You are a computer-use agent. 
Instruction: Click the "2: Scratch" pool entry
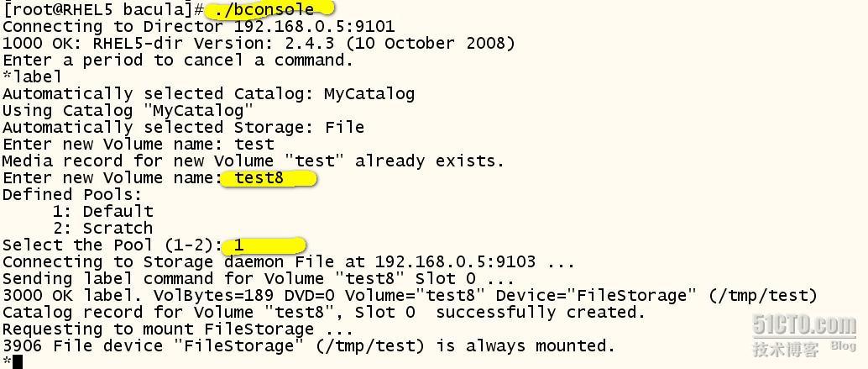pyautogui.click(x=102, y=228)
